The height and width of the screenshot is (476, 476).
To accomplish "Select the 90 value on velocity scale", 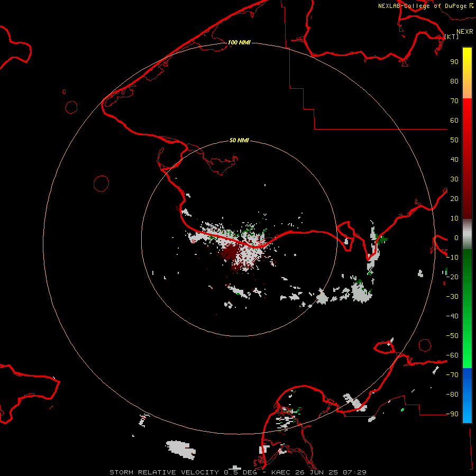I will pos(454,62).
